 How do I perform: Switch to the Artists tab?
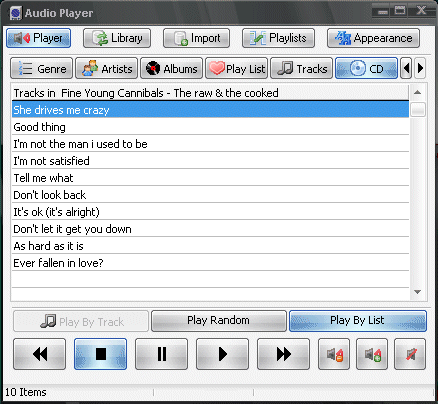point(107,68)
